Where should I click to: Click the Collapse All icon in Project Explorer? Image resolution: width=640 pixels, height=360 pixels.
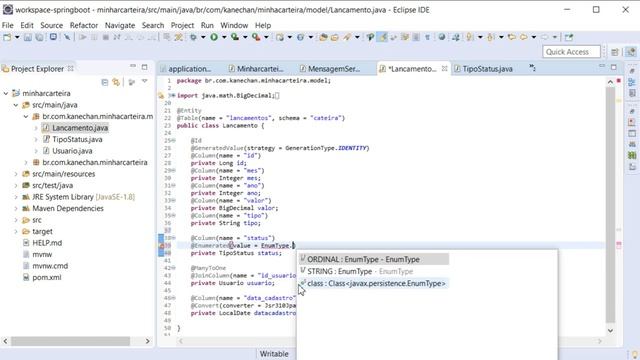pos(104,82)
